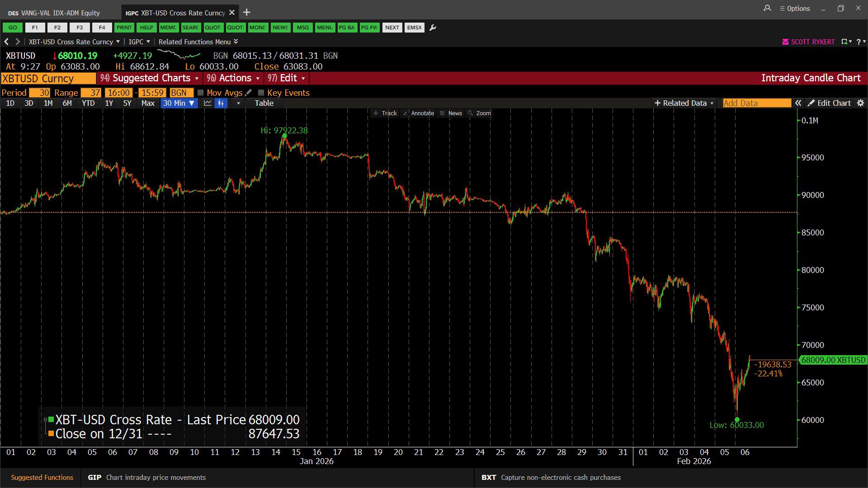868x488 pixels.
Task: Switch to VANG-VAL IDX-ADM Equity tab
Action: coord(61,13)
